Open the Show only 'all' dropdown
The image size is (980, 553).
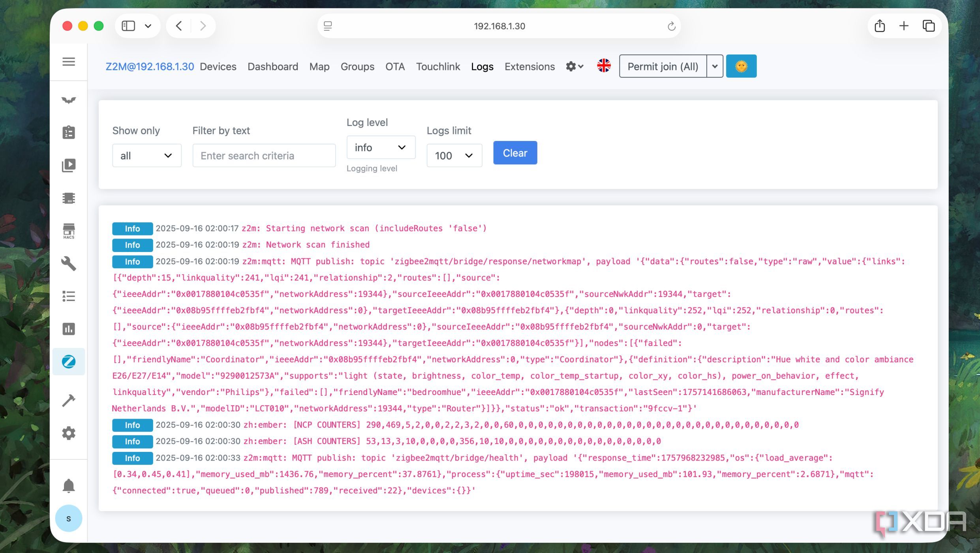coord(147,156)
